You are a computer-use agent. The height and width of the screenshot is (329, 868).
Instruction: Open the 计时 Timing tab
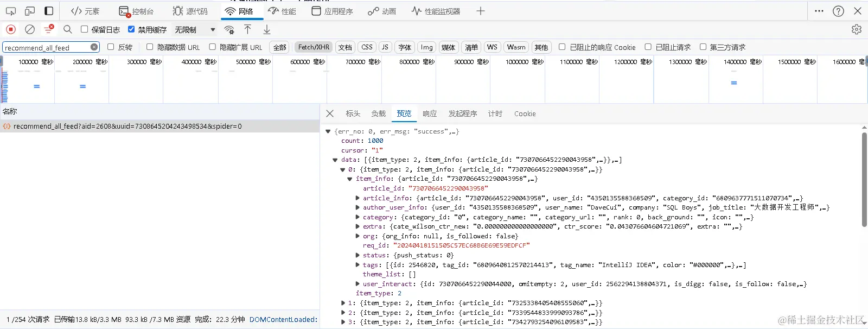point(495,113)
